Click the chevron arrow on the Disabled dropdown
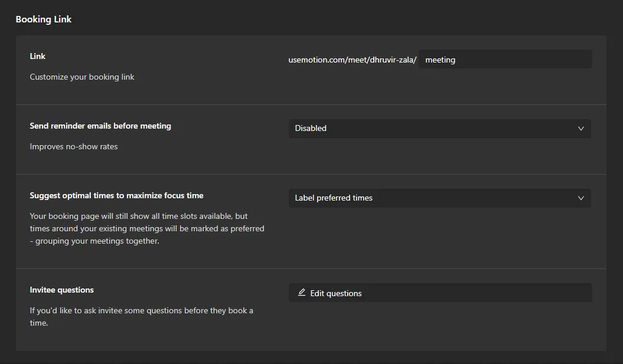The height and width of the screenshot is (364, 623). point(581,129)
